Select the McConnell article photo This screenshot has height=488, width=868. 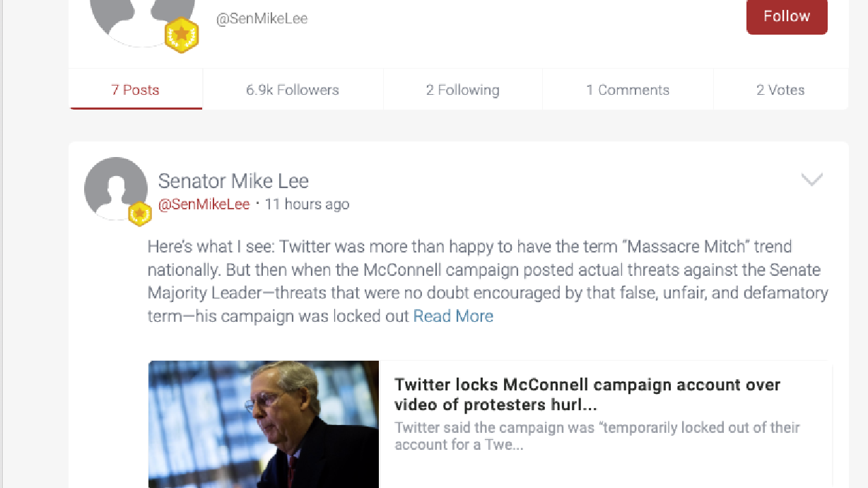(263, 424)
